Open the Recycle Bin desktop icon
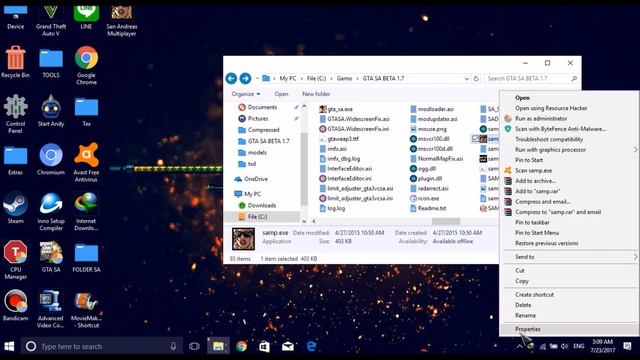The image size is (640, 360). (16, 62)
